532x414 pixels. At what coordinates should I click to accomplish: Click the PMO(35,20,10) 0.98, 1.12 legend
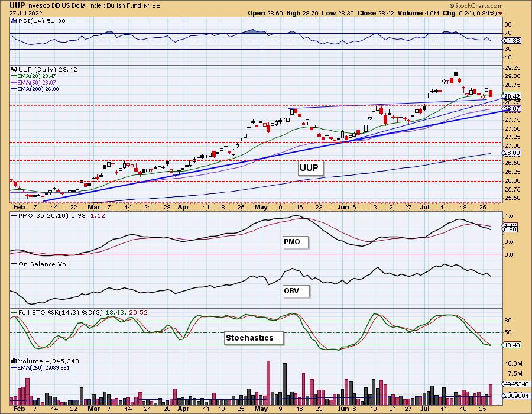[x=61, y=215]
